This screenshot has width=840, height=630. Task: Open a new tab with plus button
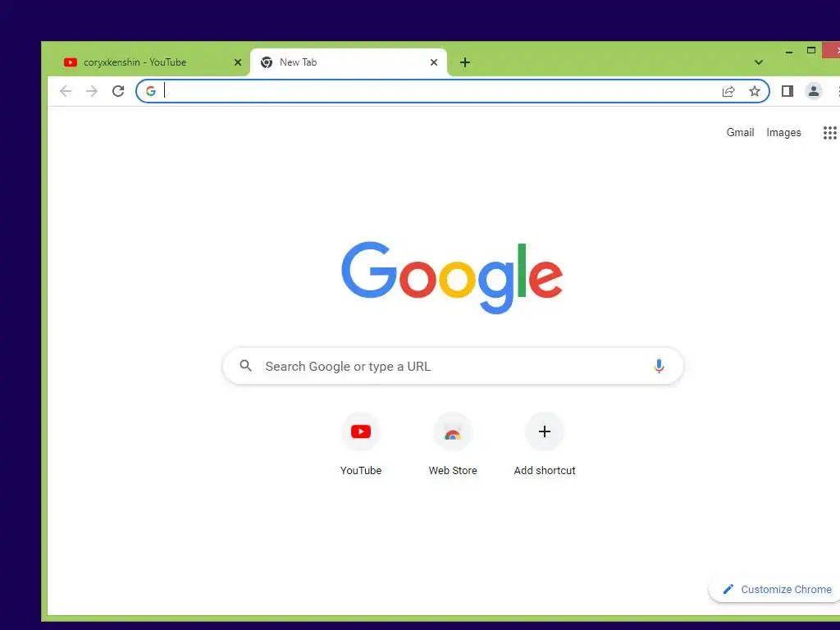pyautogui.click(x=465, y=62)
